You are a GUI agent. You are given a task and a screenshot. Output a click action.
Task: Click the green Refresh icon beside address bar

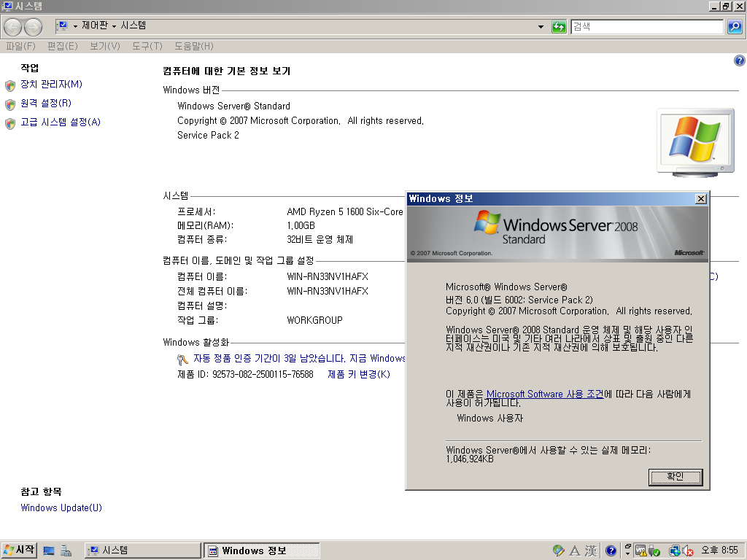[559, 27]
